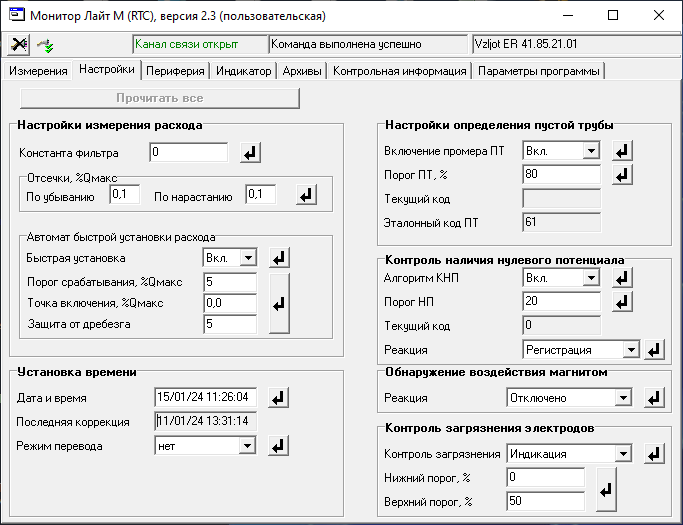Image resolution: width=683 pixels, height=525 pixels.
Task: Click the connection check icon with green checkmarks
Action: (45, 45)
